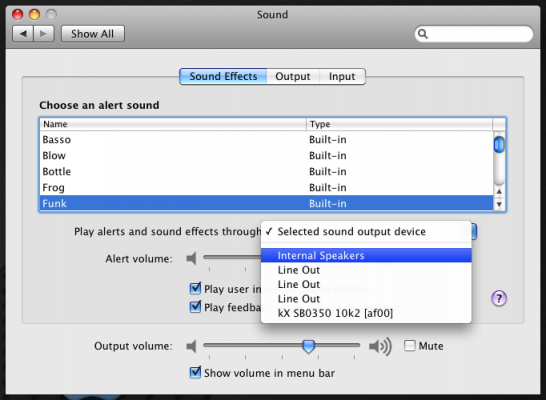Click the popup button arrows right of the device menu
This screenshot has width=546, height=400.
click(474, 232)
